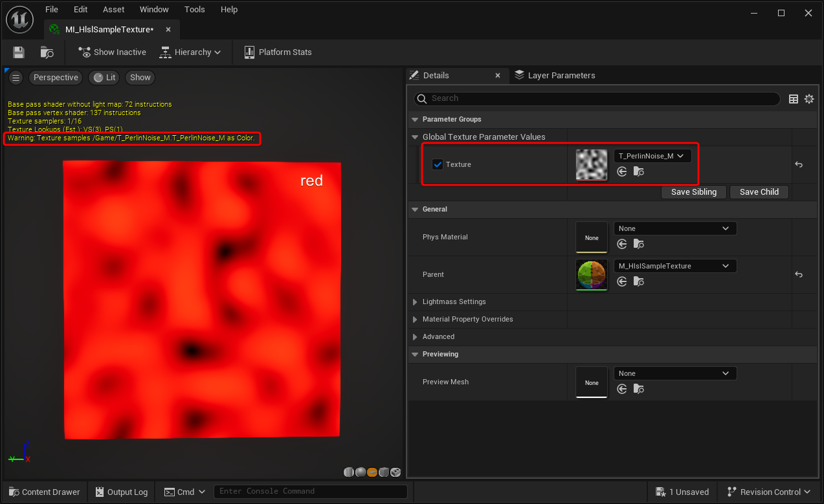Click the Enter Console Command field

click(310, 491)
